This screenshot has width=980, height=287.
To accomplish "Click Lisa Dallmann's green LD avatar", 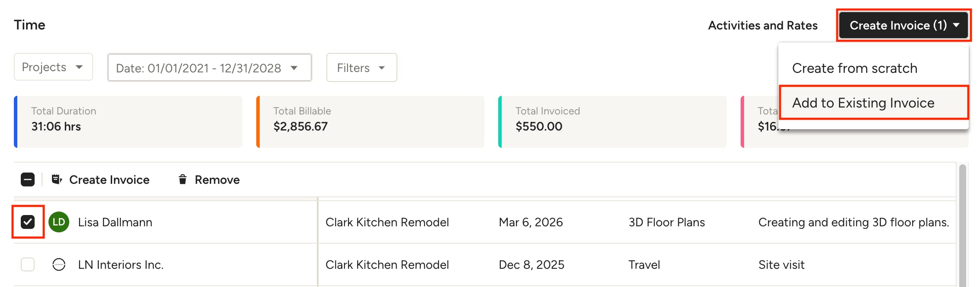I will coord(59,222).
